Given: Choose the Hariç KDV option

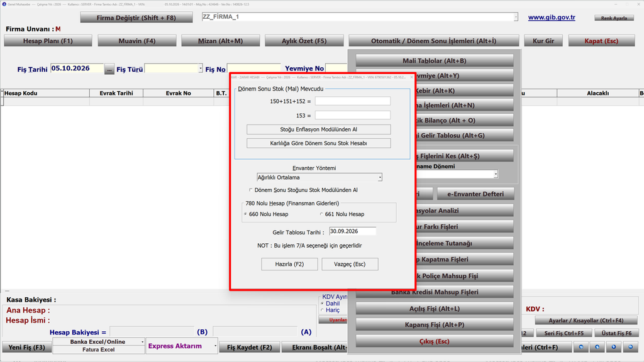Looking at the screenshot, I should (x=322, y=310).
